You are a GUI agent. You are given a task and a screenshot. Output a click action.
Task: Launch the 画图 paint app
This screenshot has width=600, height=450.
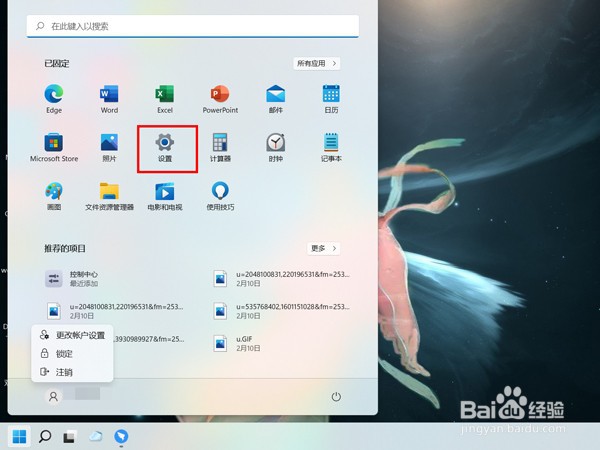[x=54, y=196]
